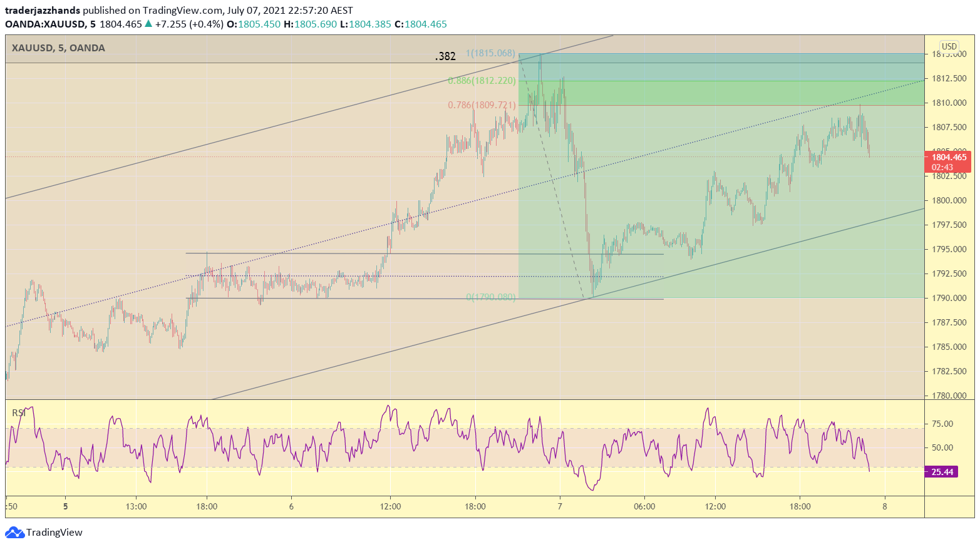Click the date 7 on time axis

560,506
